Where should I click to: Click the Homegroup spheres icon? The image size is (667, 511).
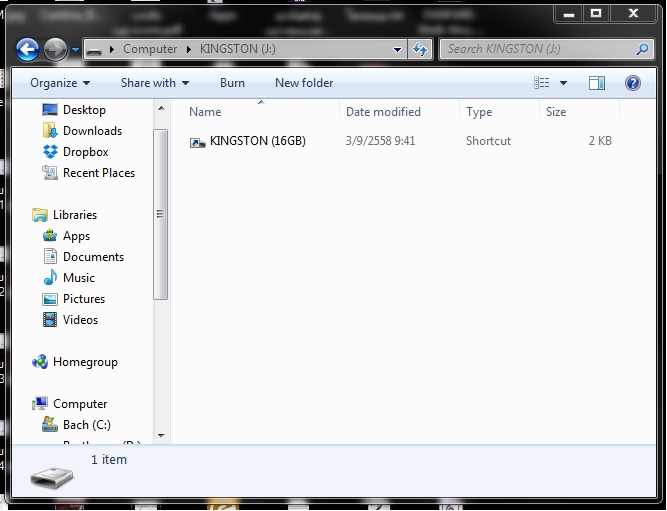point(40,362)
